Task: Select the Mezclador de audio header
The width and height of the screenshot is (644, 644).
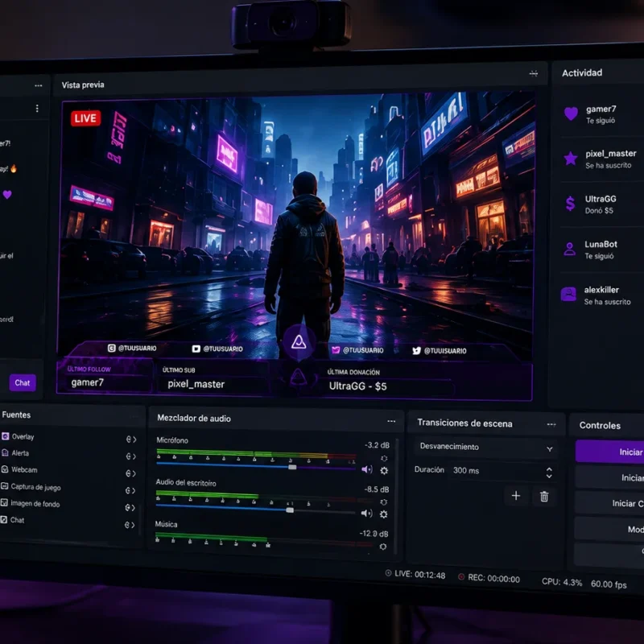Action: (194, 419)
